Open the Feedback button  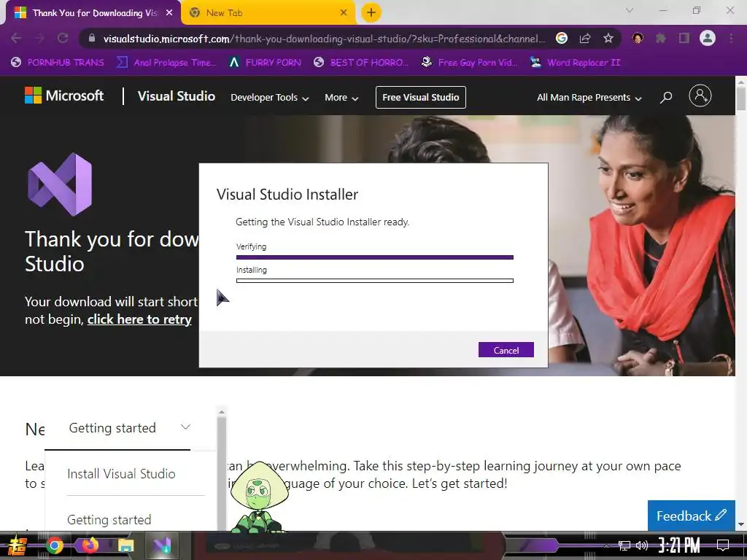pos(692,516)
